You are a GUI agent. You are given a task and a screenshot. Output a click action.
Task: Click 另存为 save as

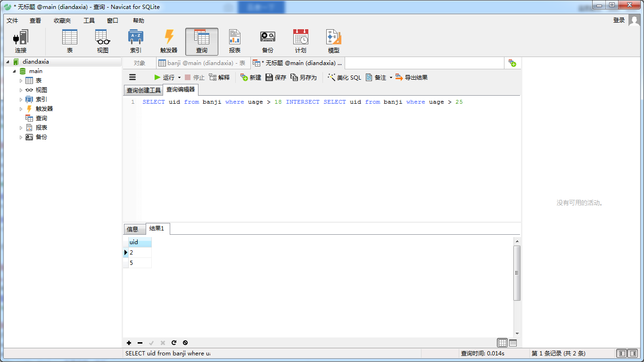(x=304, y=77)
